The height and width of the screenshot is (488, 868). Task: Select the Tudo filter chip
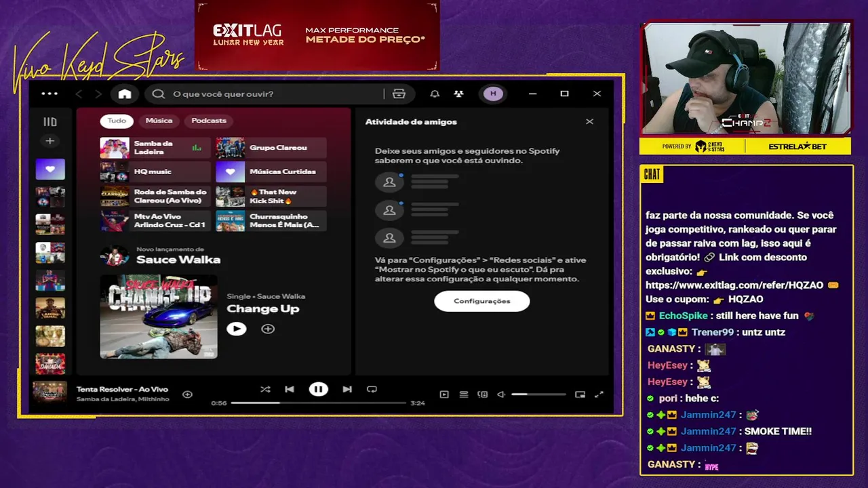117,121
